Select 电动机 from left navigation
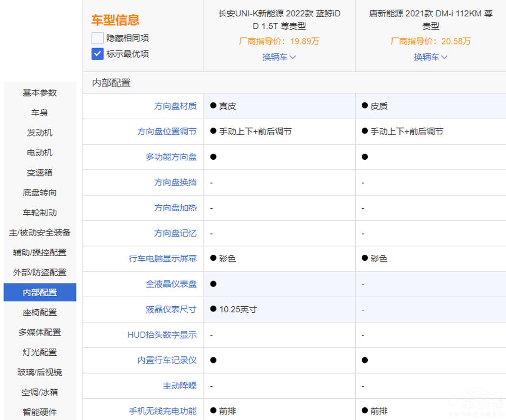 coord(39,153)
